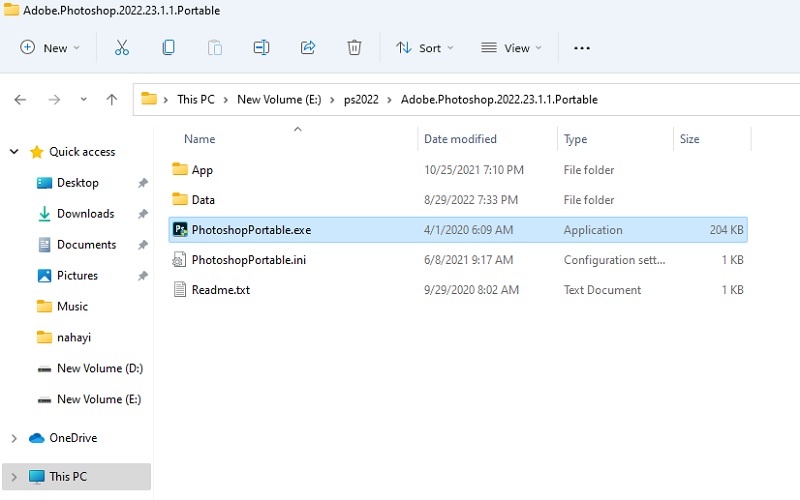This screenshot has height=500, width=800.
Task: Open the See more ellipsis menu
Action: (x=582, y=48)
